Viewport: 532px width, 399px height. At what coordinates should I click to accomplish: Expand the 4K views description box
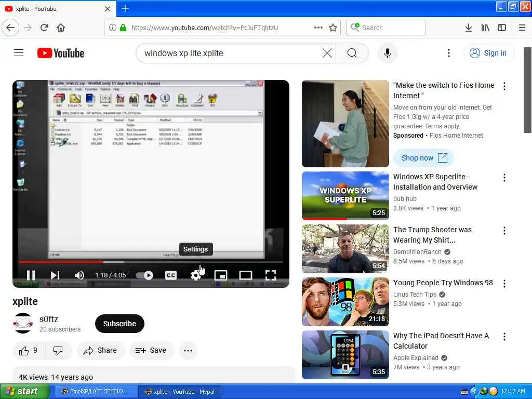point(153,375)
